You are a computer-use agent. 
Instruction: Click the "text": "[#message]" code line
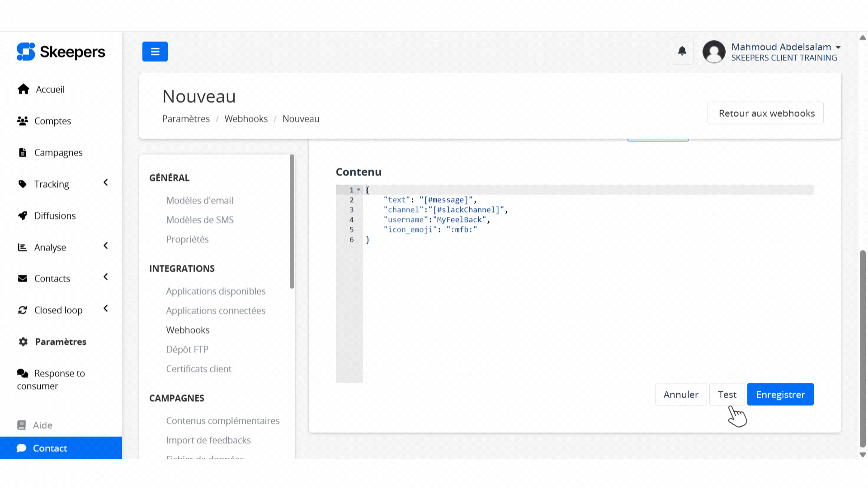tap(430, 200)
